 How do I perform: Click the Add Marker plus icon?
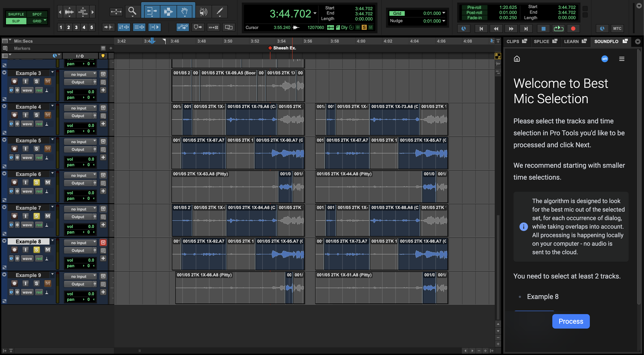[x=111, y=48]
